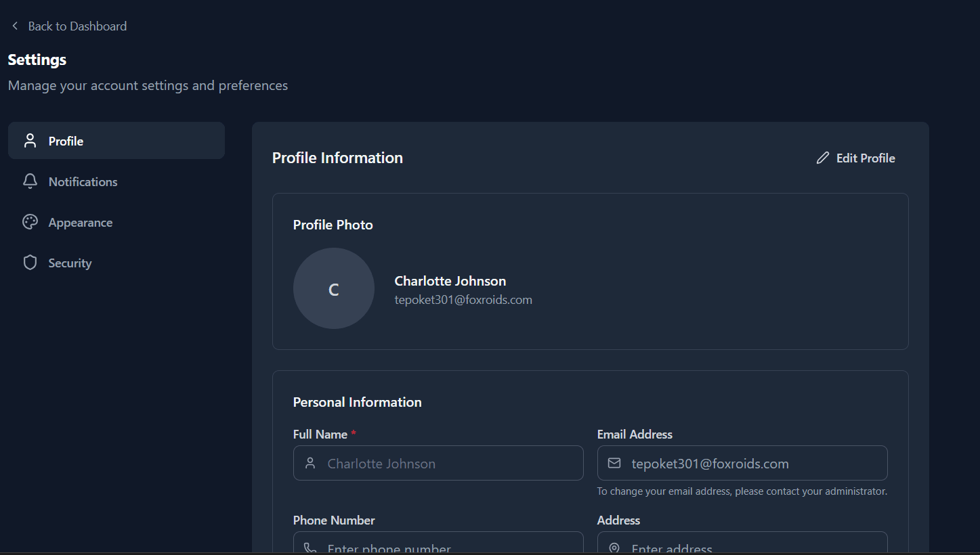
Task: Switch to the Notifications settings tab
Action: [83, 181]
